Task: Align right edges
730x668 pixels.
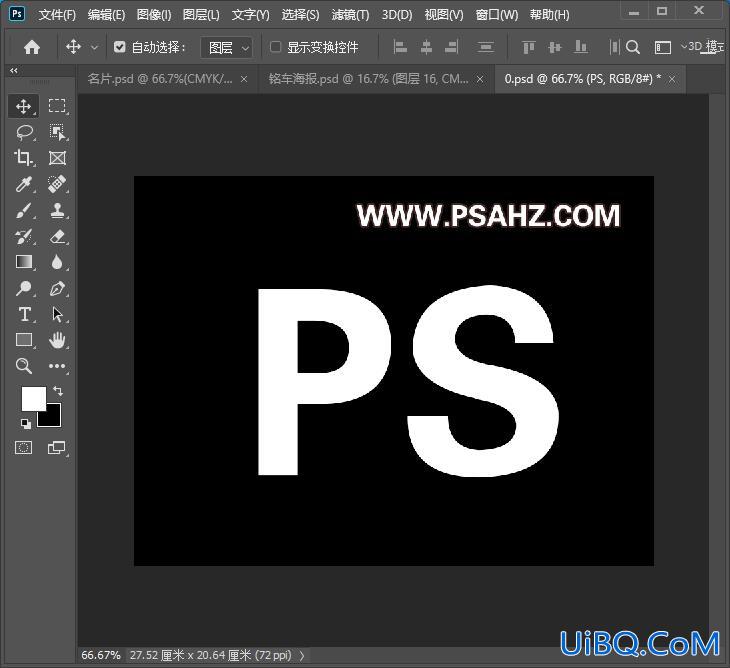Action: click(452, 47)
